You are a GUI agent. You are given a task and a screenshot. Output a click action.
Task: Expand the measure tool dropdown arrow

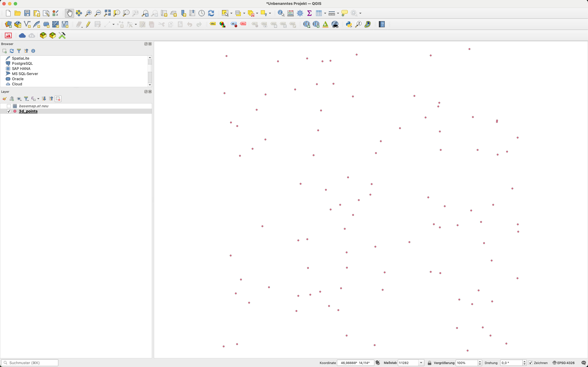pyautogui.click(x=338, y=13)
